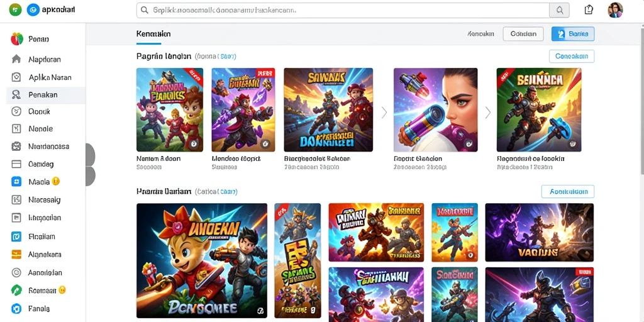Open the large fox character featured banner
This screenshot has height=322, width=644.
202,260
